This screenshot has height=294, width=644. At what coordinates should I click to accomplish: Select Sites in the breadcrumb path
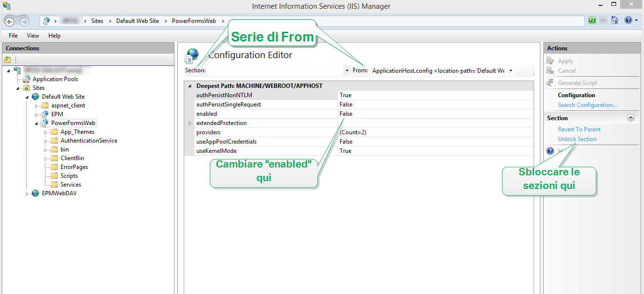(97, 21)
